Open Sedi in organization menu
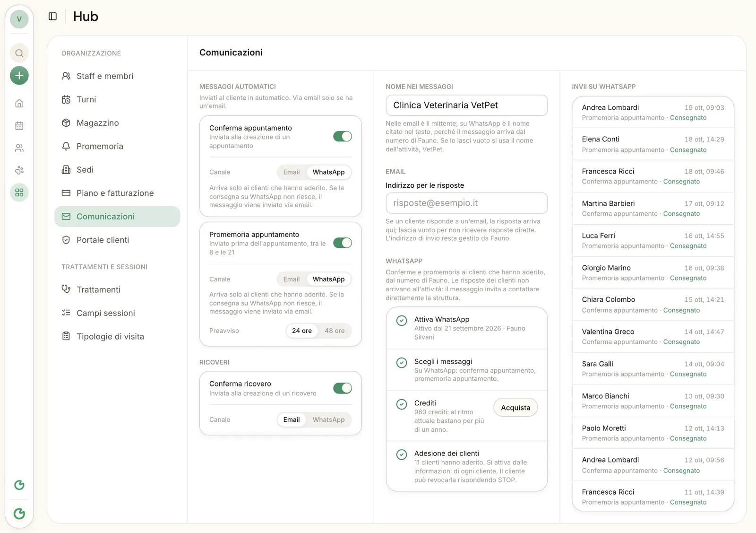The image size is (756, 533). pyautogui.click(x=117, y=170)
